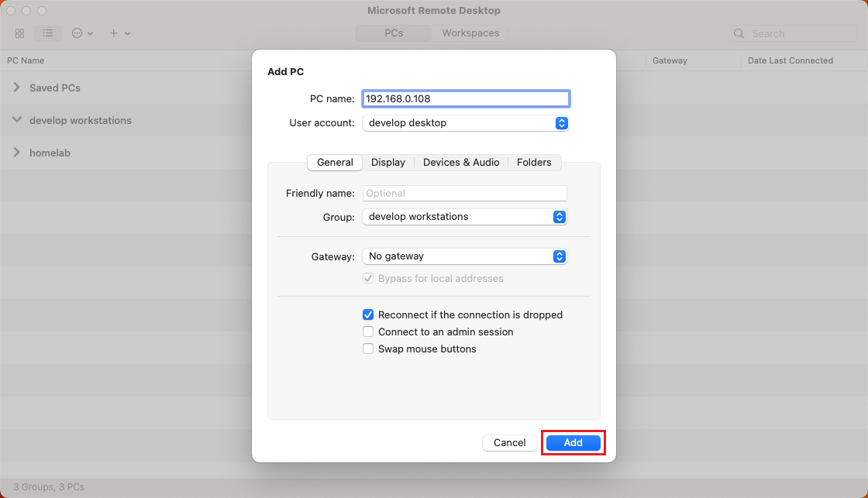This screenshot has height=498, width=868.
Task: Click the Add PC dialog title
Action: pos(286,72)
